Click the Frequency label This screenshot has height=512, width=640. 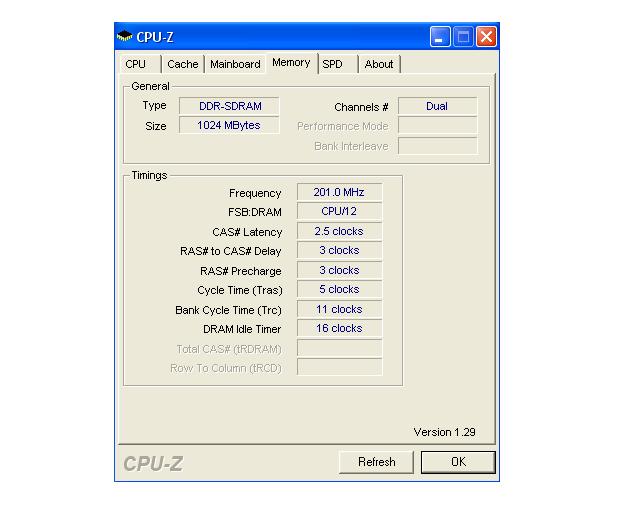tap(255, 193)
